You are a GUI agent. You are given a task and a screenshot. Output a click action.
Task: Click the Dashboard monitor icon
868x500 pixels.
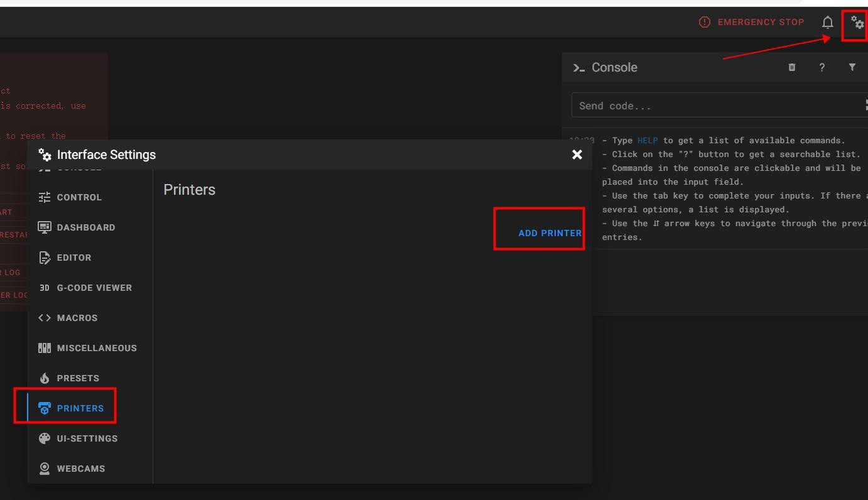coord(45,227)
